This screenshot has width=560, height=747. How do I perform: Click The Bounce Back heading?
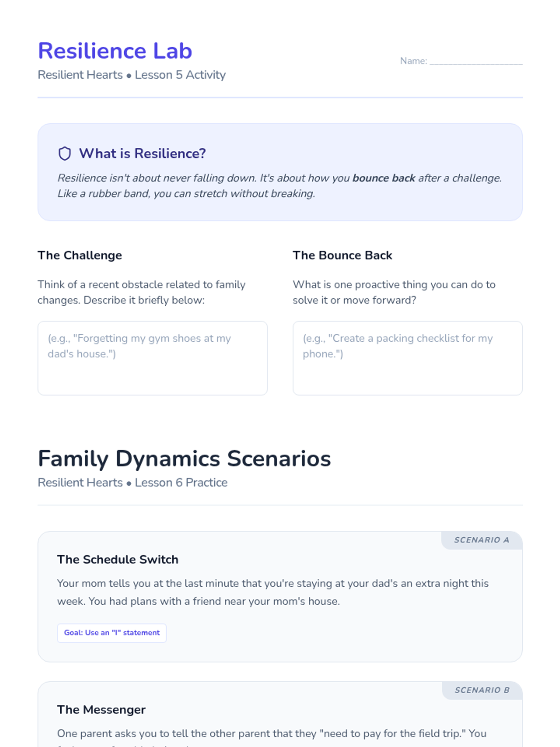coord(342,255)
